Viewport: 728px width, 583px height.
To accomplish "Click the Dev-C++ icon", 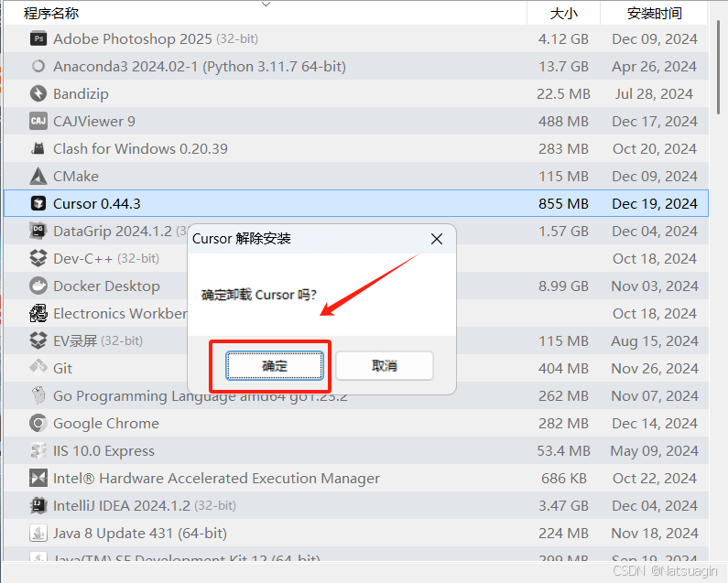I will pos(38,258).
